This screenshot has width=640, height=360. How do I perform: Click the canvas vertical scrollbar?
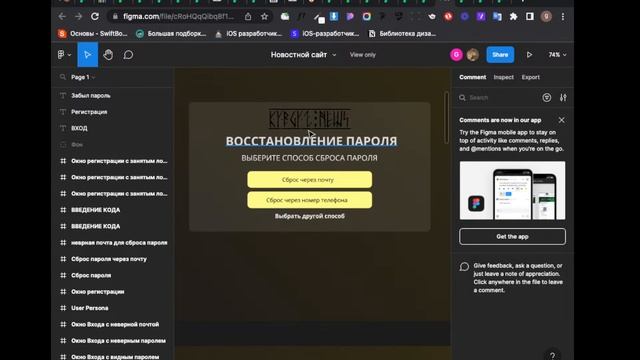447,118
